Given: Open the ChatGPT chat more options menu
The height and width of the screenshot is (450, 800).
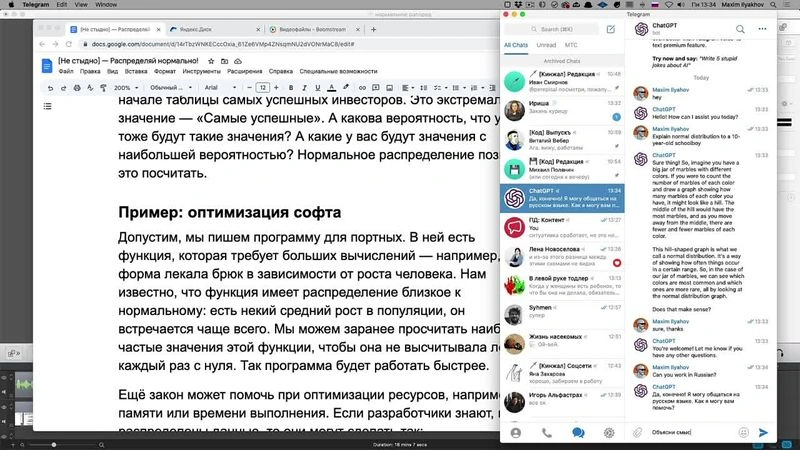Looking at the screenshot, I should click(762, 29).
